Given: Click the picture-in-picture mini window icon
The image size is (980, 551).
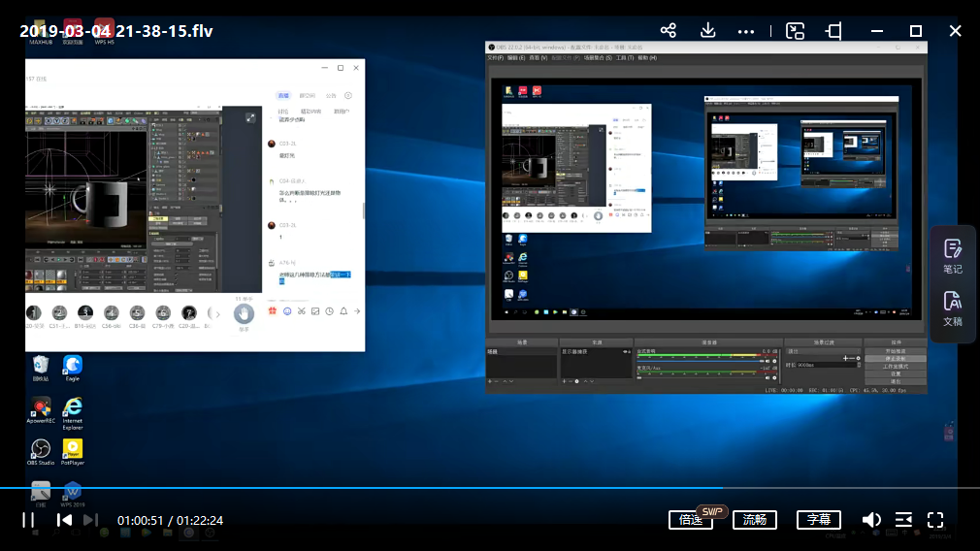Looking at the screenshot, I should tap(795, 31).
